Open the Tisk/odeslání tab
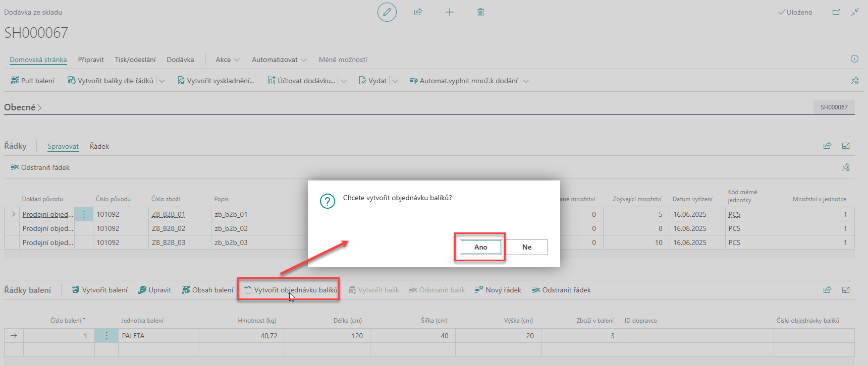The height and width of the screenshot is (366, 868). click(x=135, y=59)
